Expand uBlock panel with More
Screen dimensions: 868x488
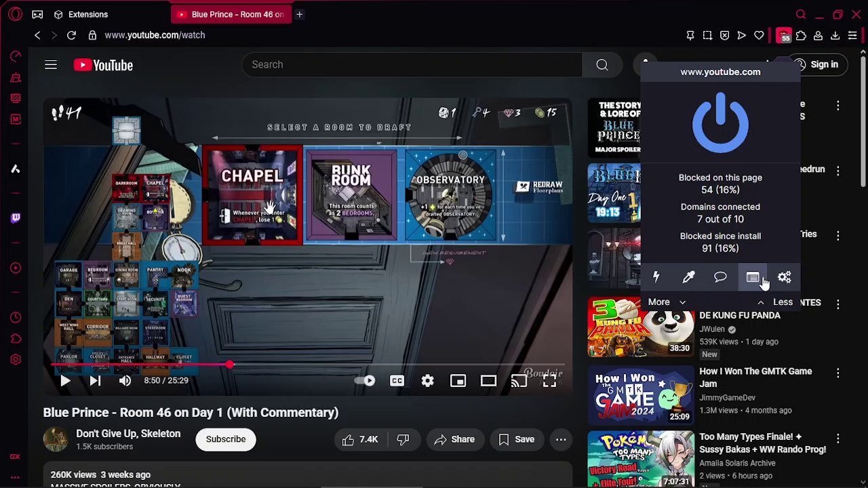667,302
